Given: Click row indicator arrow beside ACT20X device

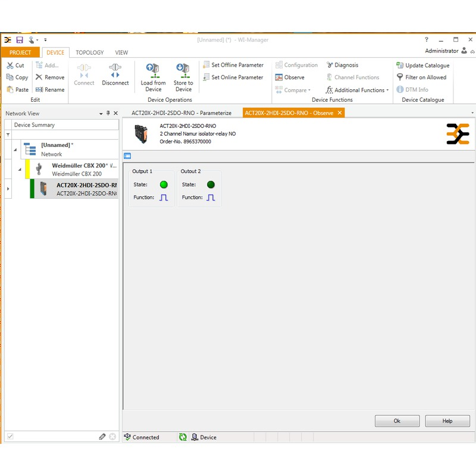Looking at the screenshot, I should pyautogui.click(x=8, y=189).
